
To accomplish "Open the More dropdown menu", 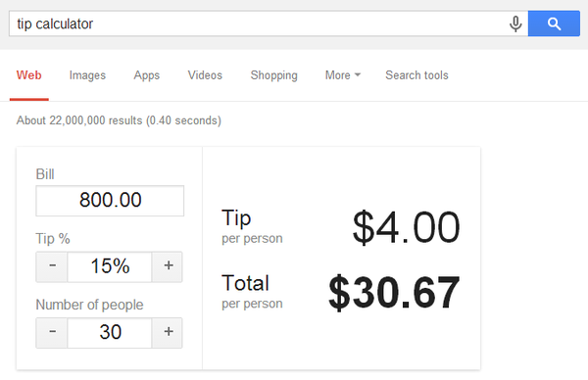I will pyautogui.click(x=343, y=75).
